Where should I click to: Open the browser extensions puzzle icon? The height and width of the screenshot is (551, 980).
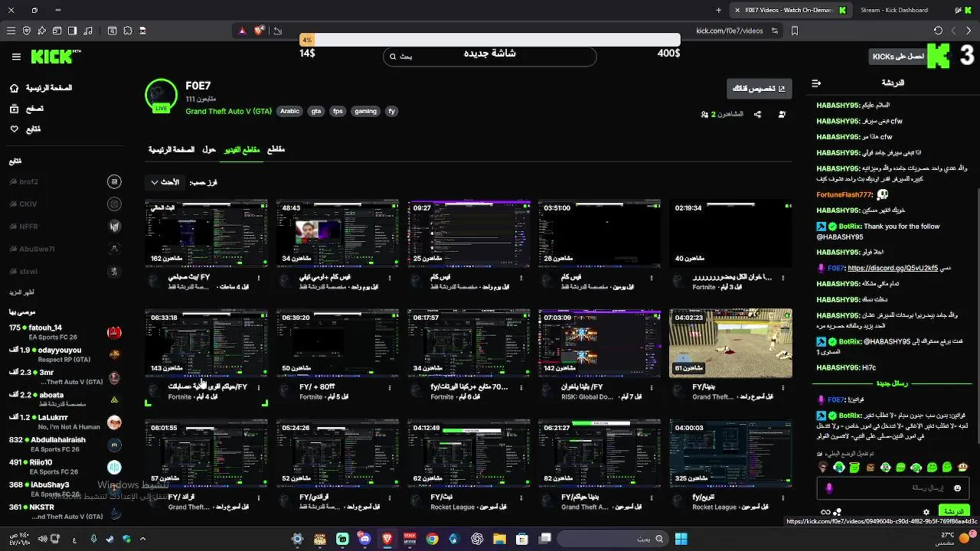click(x=127, y=31)
